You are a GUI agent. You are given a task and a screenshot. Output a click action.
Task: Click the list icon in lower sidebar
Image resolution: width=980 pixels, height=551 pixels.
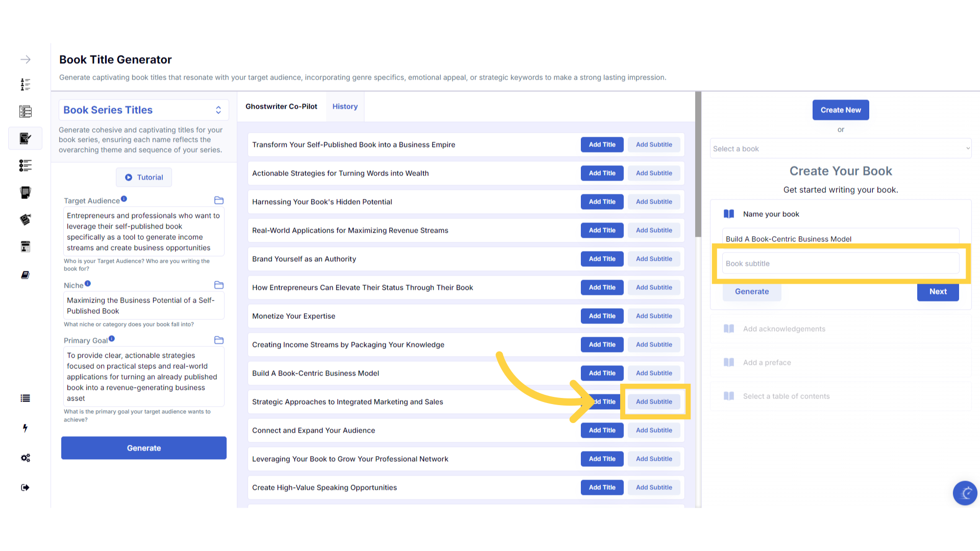click(25, 398)
